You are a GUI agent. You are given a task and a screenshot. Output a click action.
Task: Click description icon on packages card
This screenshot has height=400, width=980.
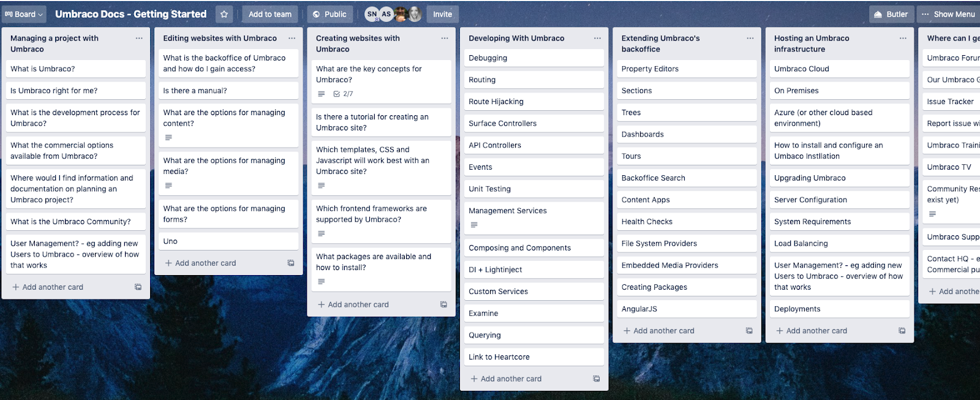click(x=322, y=282)
